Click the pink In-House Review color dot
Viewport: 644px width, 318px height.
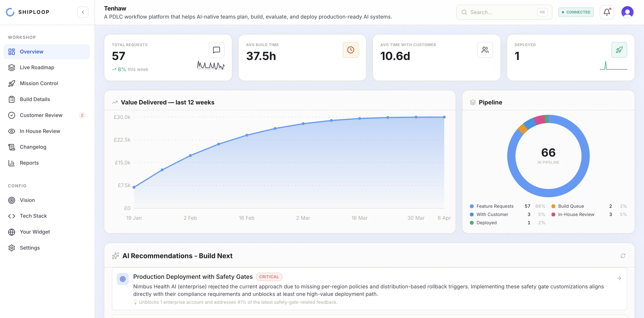pyautogui.click(x=553, y=214)
